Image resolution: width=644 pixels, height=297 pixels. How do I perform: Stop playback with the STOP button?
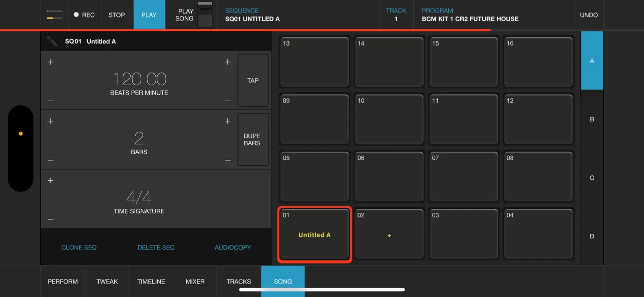117,15
